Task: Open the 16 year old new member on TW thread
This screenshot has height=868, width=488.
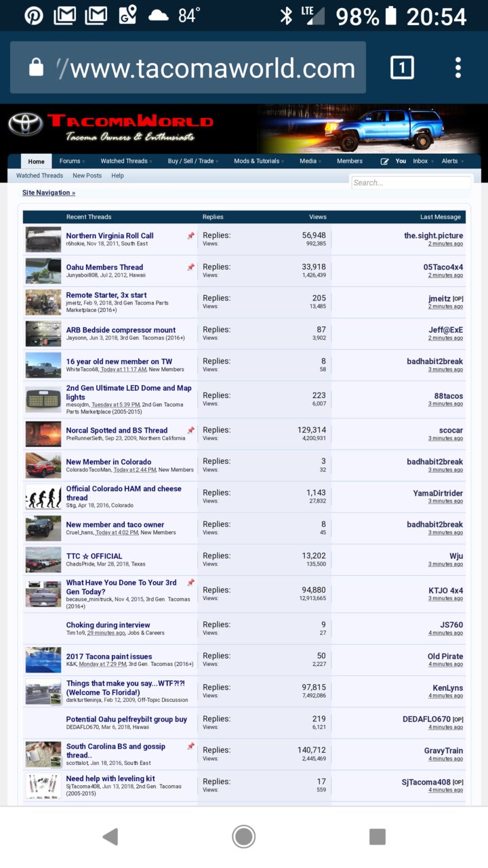Action: pyautogui.click(x=119, y=361)
